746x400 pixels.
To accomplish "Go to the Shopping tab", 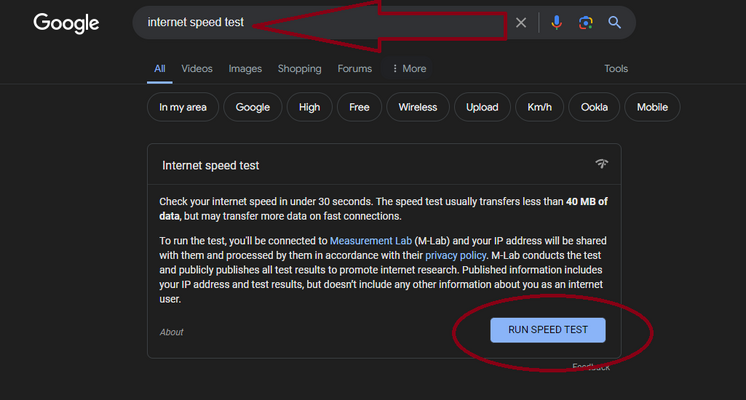I will click(x=299, y=68).
